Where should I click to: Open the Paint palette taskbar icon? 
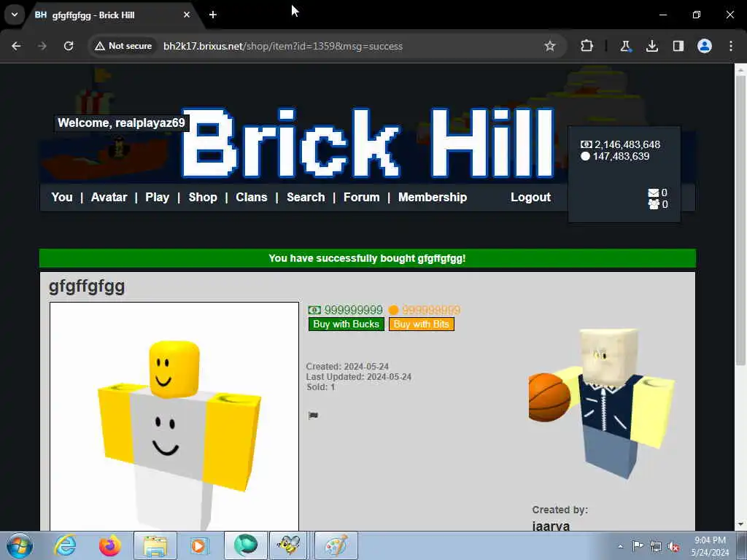coord(336,545)
